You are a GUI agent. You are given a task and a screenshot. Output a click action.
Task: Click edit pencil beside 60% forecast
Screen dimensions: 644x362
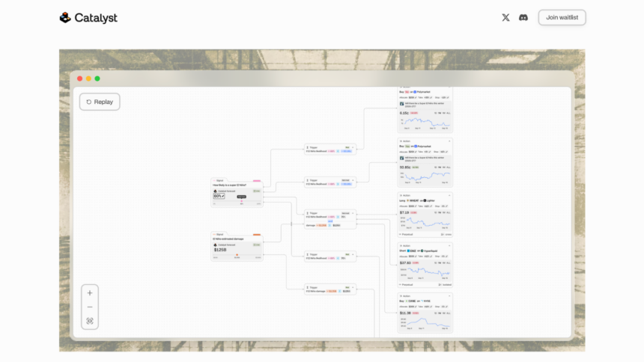point(223,196)
